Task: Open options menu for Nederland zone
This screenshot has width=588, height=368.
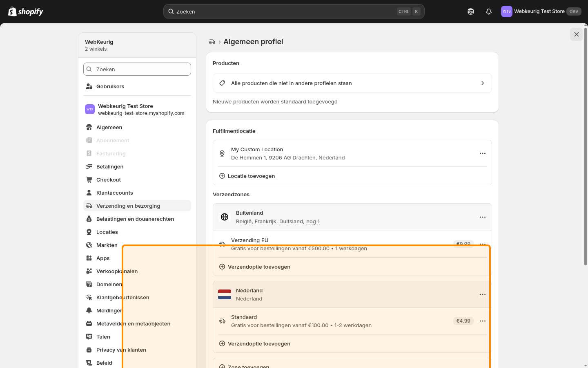Action: coord(483,294)
